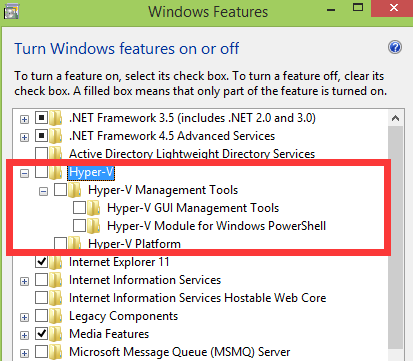This screenshot has height=361, width=413.
Task: Expand the Legacy Components node
Action: pos(24,317)
